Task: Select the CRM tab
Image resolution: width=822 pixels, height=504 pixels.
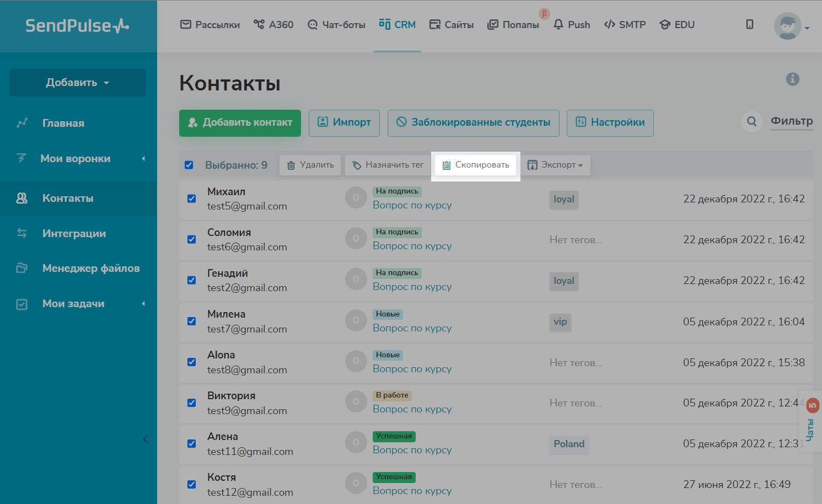Action: pos(397,25)
